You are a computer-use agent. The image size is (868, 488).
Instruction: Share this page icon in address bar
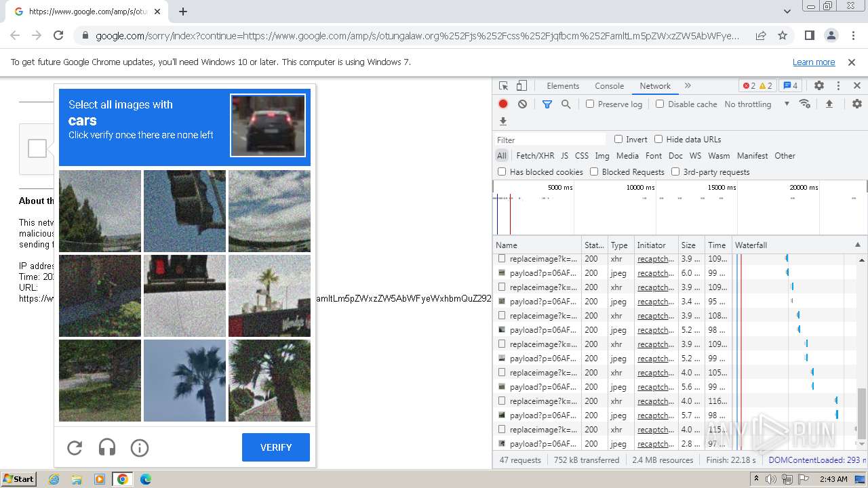click(761, 35)
